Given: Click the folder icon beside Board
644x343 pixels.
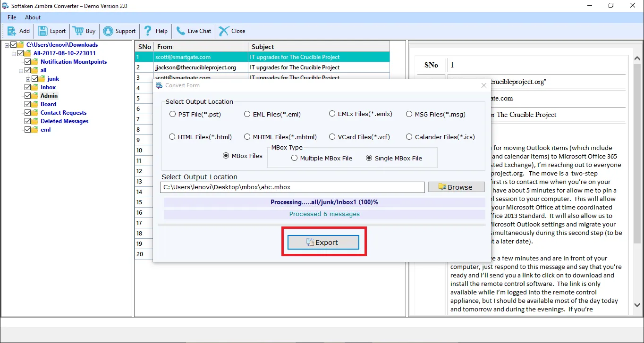Looking at the screenshot, I should point(35,104).
